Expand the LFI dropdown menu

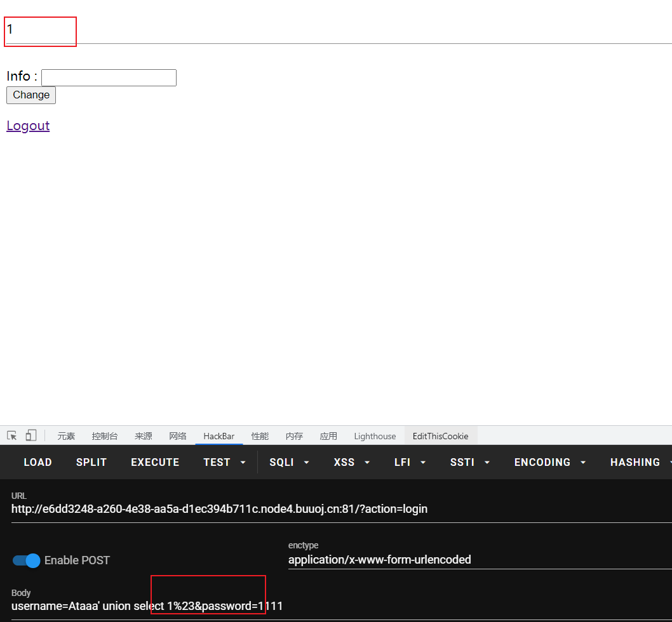(410, 462)
